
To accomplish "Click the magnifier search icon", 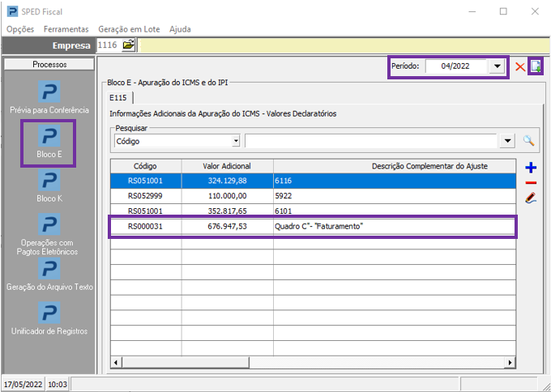I will pos(529,141).
